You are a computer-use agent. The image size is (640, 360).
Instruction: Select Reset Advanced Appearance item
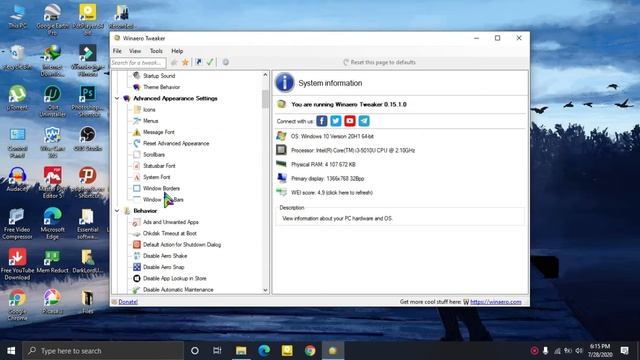176,143
